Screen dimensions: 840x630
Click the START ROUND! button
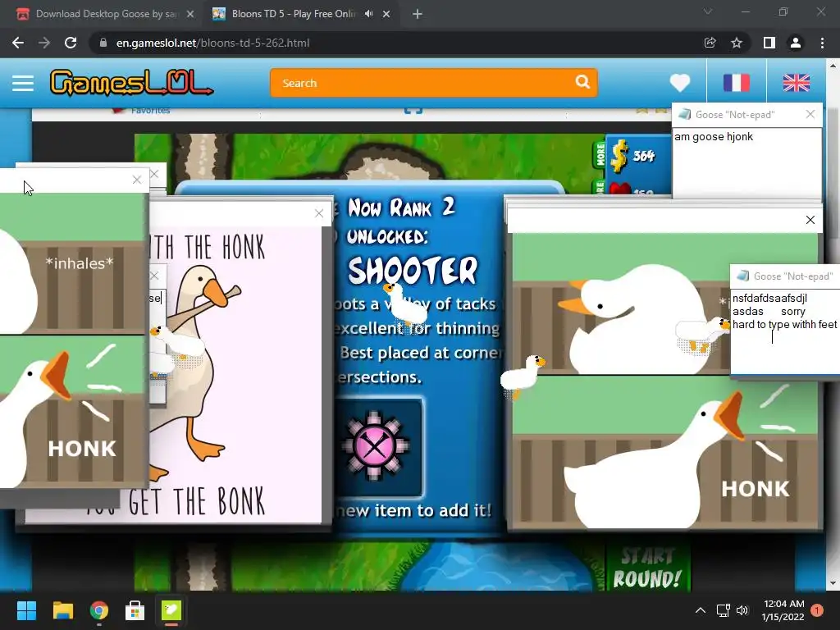coord(646,568)
